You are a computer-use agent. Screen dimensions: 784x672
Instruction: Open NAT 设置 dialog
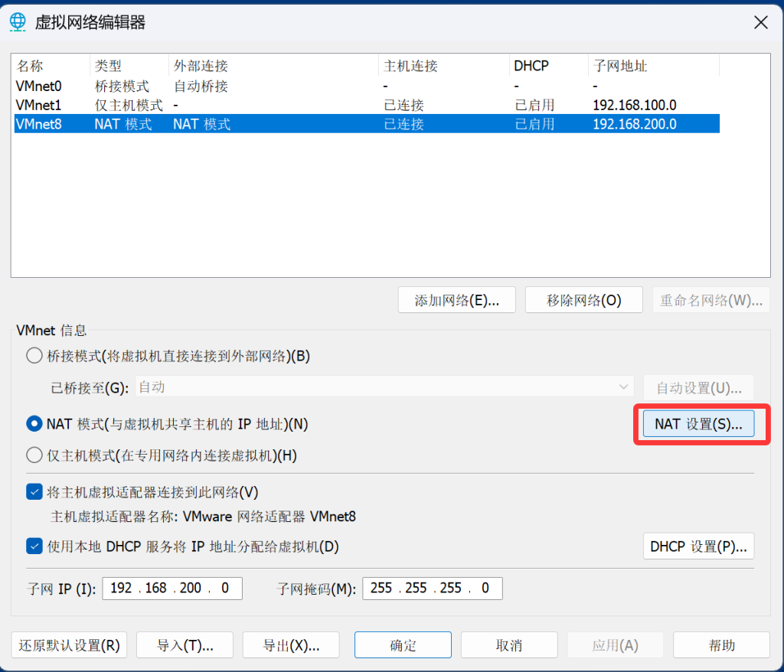point(698,424)
